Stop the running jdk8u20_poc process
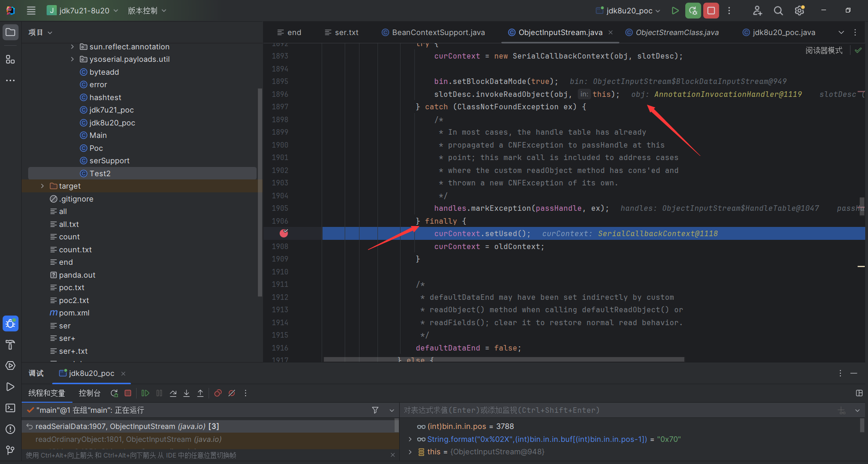 click(711, 10)
